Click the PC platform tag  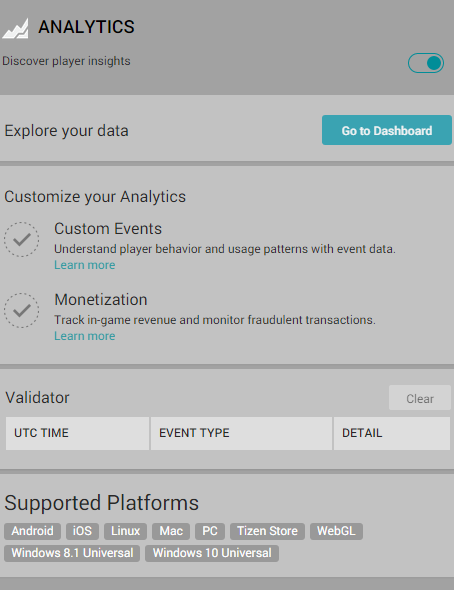pos(210,531)
